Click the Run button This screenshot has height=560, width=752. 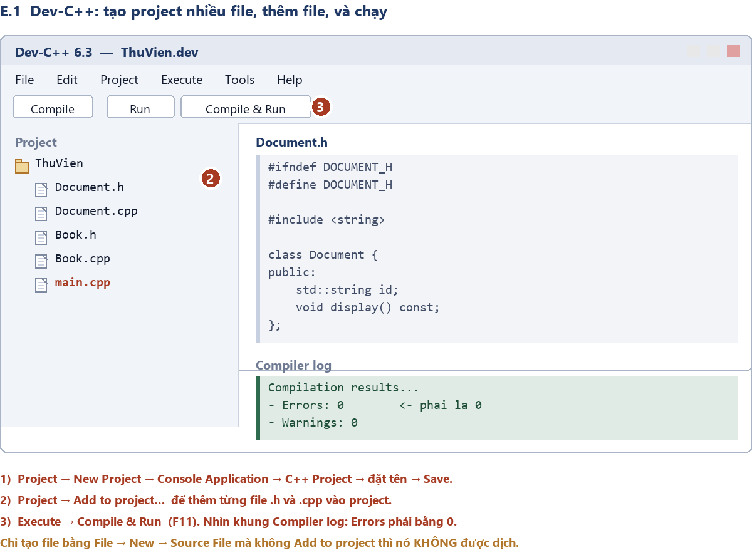140,107
